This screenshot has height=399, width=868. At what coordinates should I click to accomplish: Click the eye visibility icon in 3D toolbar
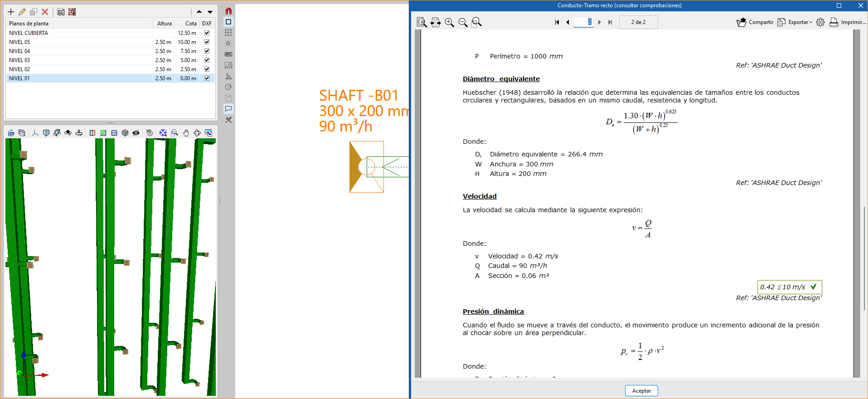coord(136,133)
